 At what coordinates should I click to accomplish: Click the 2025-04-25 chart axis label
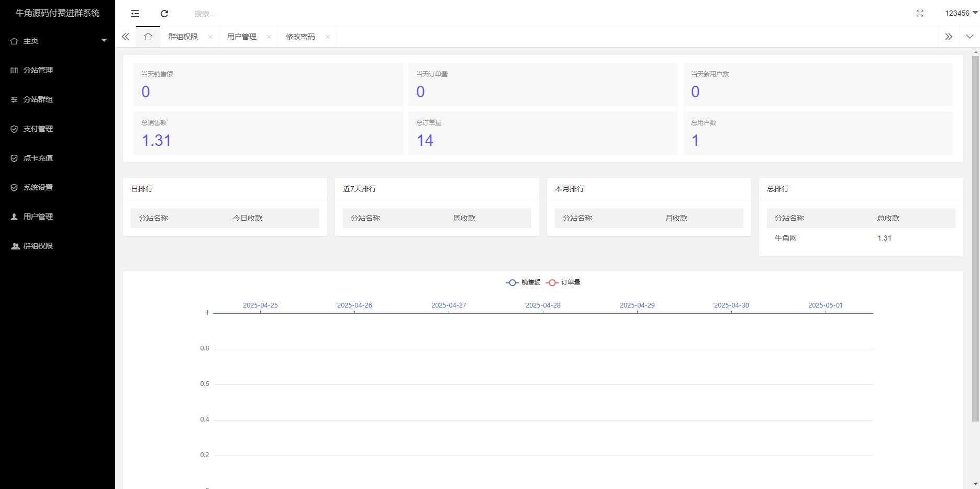pyautogui.click(x=260, y=305)
